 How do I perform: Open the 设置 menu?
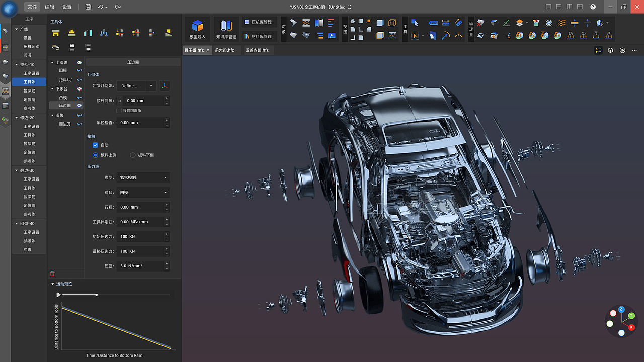[67, 7]
